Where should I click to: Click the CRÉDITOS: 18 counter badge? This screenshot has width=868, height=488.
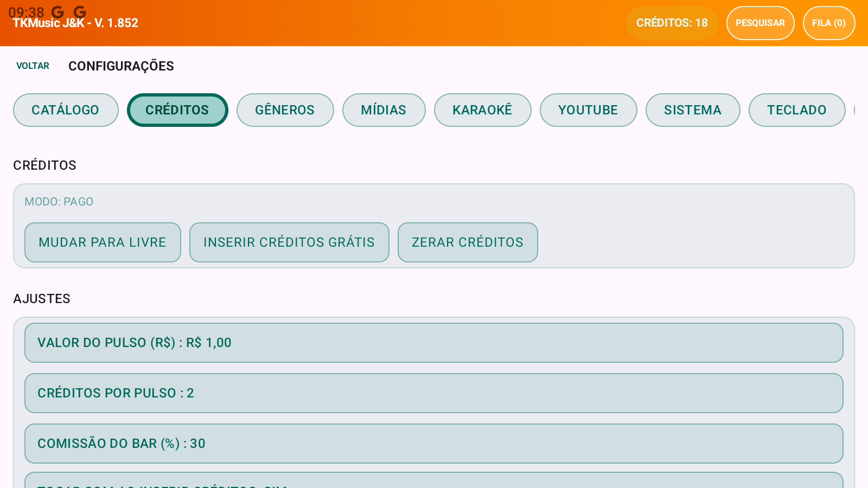pos(672,23)
